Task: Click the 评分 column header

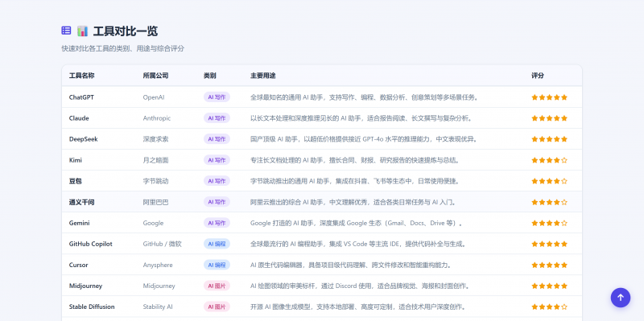Action: pos(538,76)
